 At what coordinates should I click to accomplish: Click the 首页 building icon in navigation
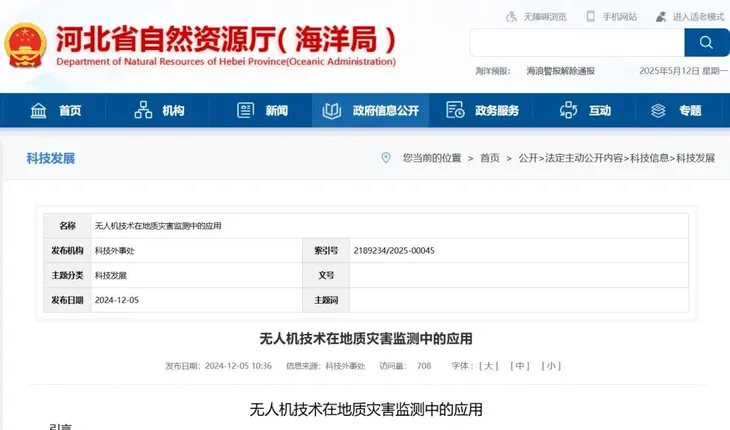coord(39,110)
